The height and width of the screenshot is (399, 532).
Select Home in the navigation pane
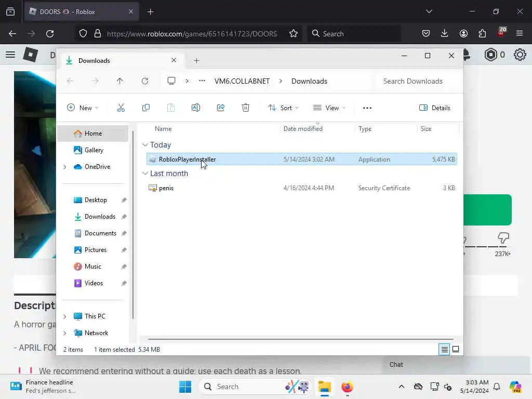coord(93,134)
